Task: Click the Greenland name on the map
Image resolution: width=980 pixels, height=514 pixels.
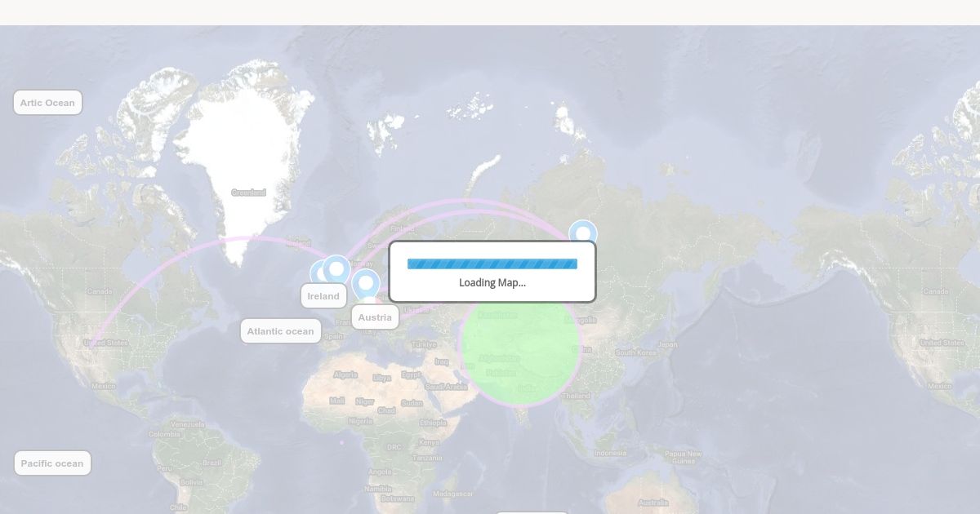Action: tap(248, 193)
